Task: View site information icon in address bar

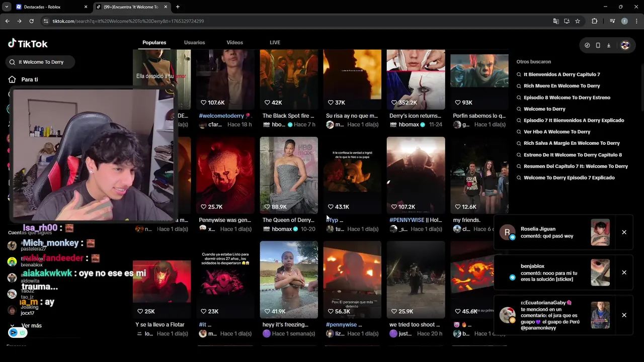Action: 46,21
